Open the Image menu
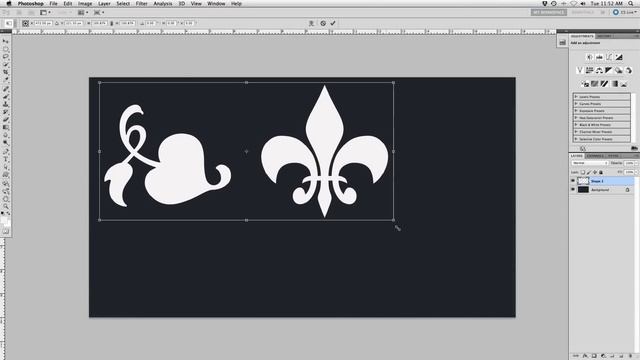640x360 pixels. coord(85,4)
